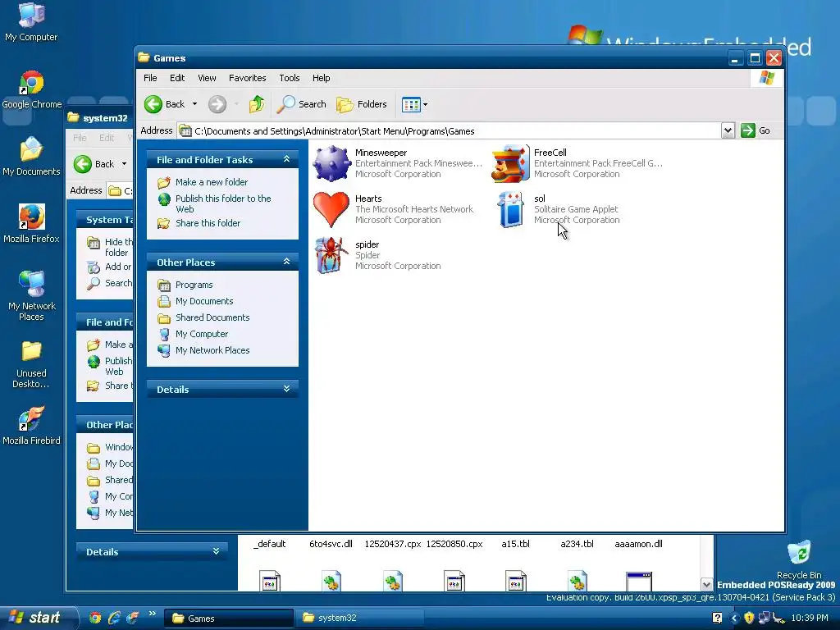Launch Internet Explorer from Quick Launch
This screenshot has height=630, width=840.
(x=113, y=619)
